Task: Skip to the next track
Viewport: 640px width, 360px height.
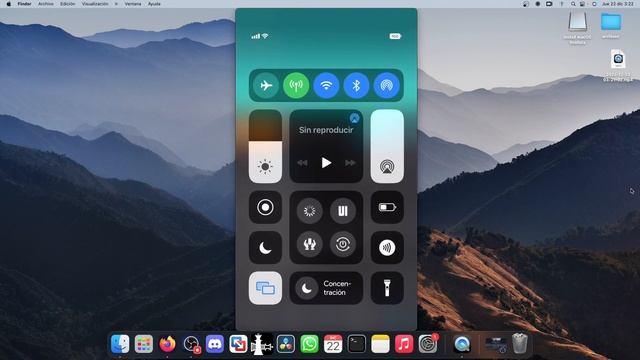Action: click(350, 163)
